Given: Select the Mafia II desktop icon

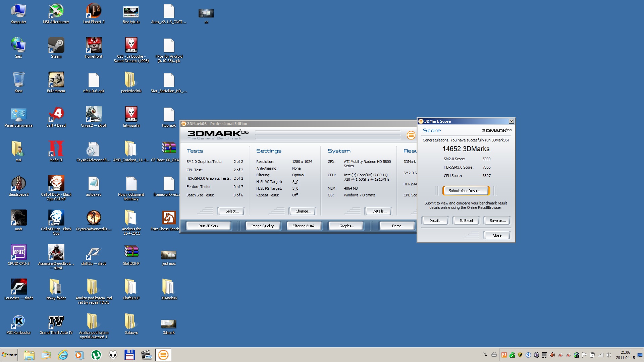Looking at the screenshot, I should click(56, 152).
